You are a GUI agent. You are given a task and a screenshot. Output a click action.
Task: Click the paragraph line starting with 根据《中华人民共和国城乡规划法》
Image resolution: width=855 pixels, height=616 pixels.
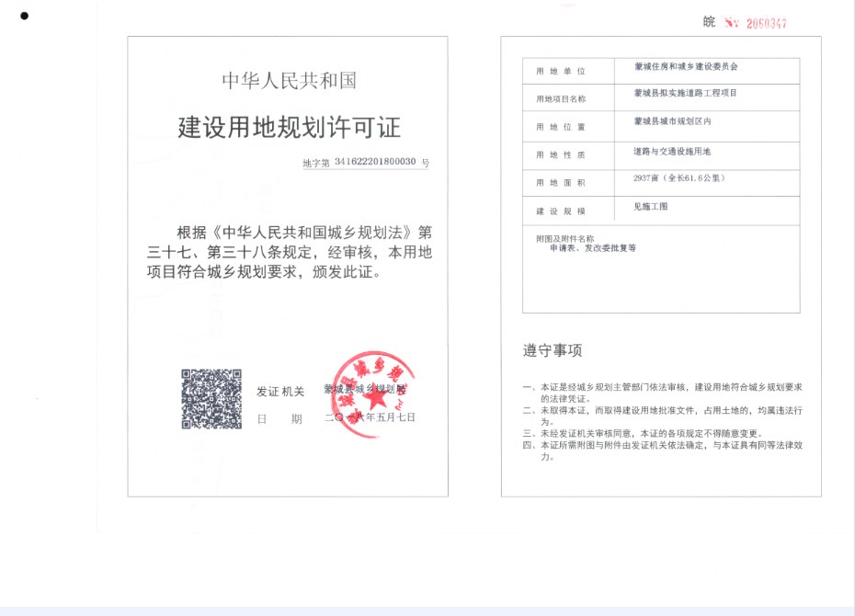304,233
